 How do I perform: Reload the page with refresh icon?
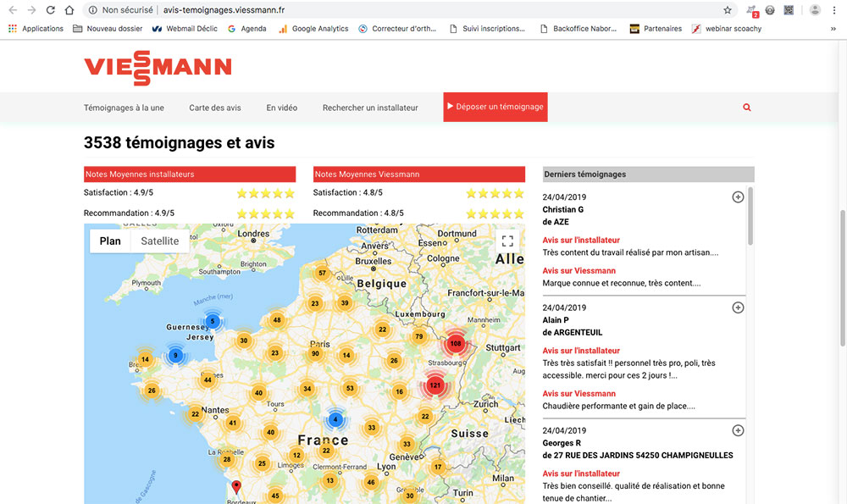(50, 9)
